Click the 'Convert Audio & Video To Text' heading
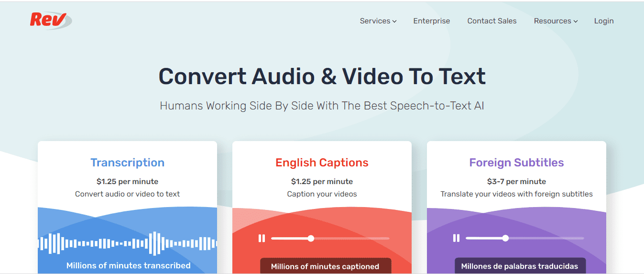The width and height of the screenshot is (644, 274). click(x=322, y=77)
